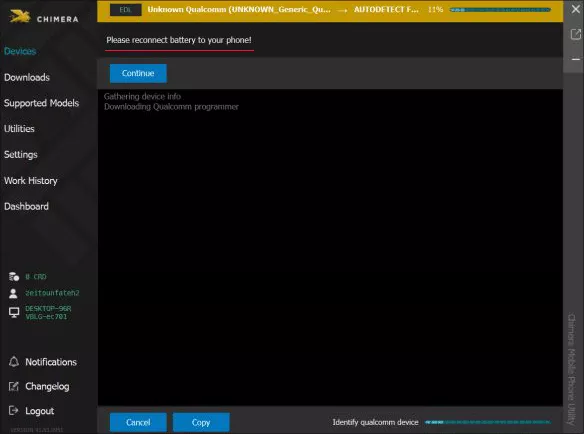Click the user profile icon
584x434 pixels.
(x=13, y=293)
